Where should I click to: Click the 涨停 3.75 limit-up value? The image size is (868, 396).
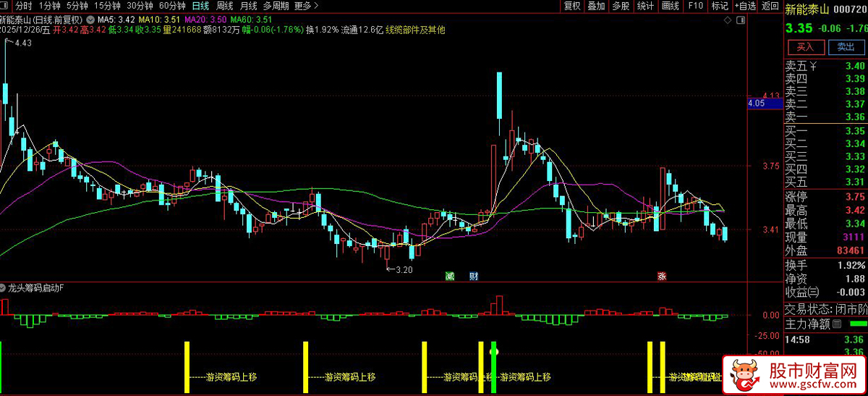click(855, 198)
